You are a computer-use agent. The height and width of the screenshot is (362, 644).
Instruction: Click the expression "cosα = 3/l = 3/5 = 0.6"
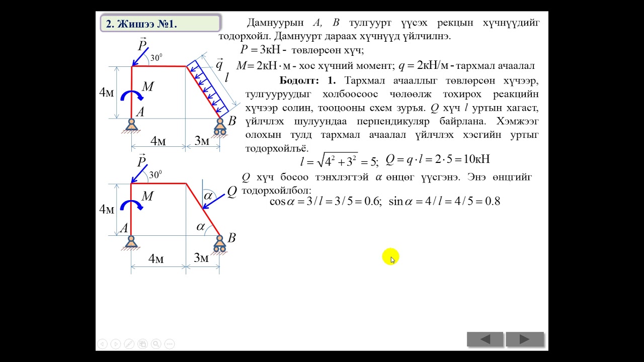325,202
